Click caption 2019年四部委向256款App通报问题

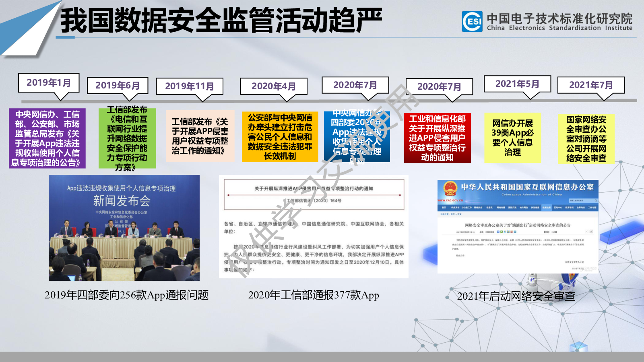pos(126,295)
